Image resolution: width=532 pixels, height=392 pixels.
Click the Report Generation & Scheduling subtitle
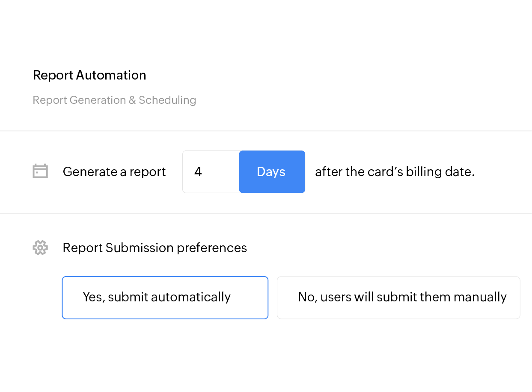tap(114, 100)
